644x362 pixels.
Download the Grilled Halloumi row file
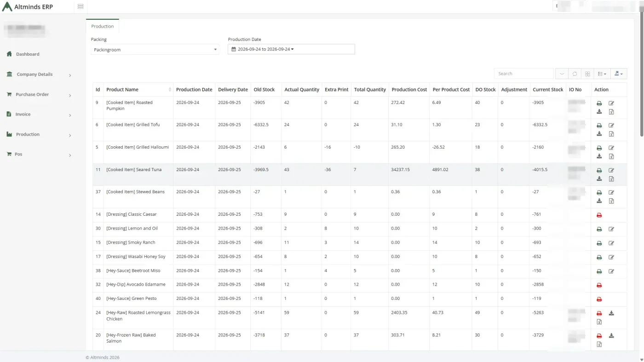599,156
